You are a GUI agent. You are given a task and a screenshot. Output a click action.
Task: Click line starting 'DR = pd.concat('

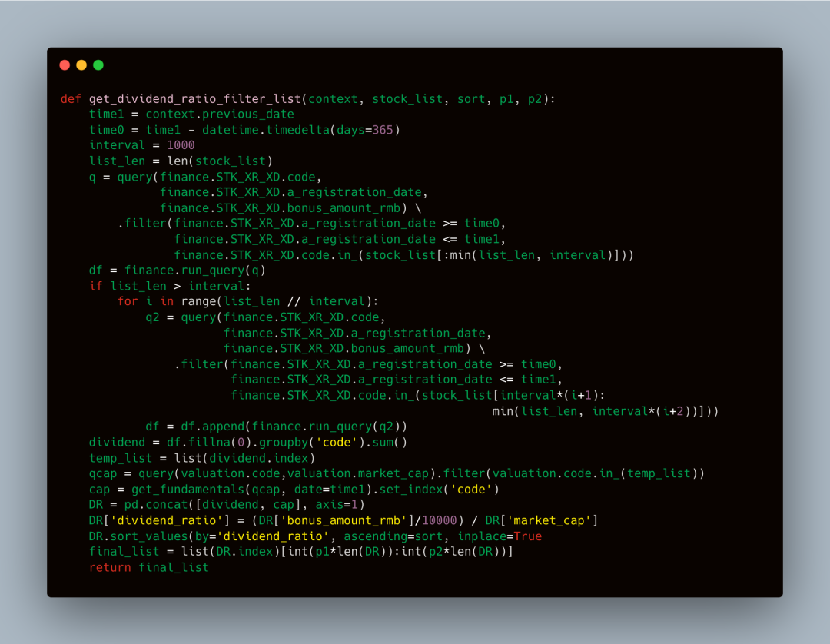point(227,505)
